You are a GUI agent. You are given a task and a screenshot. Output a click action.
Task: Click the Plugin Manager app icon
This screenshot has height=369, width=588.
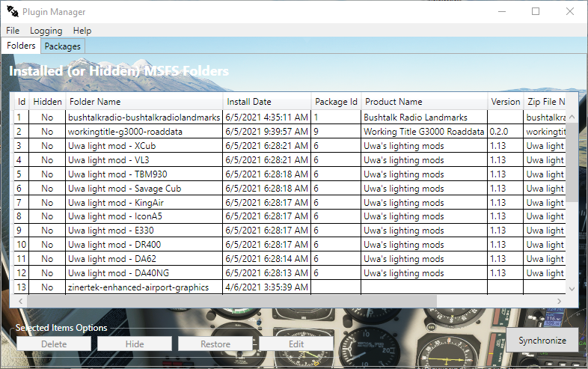pos(13,12)
